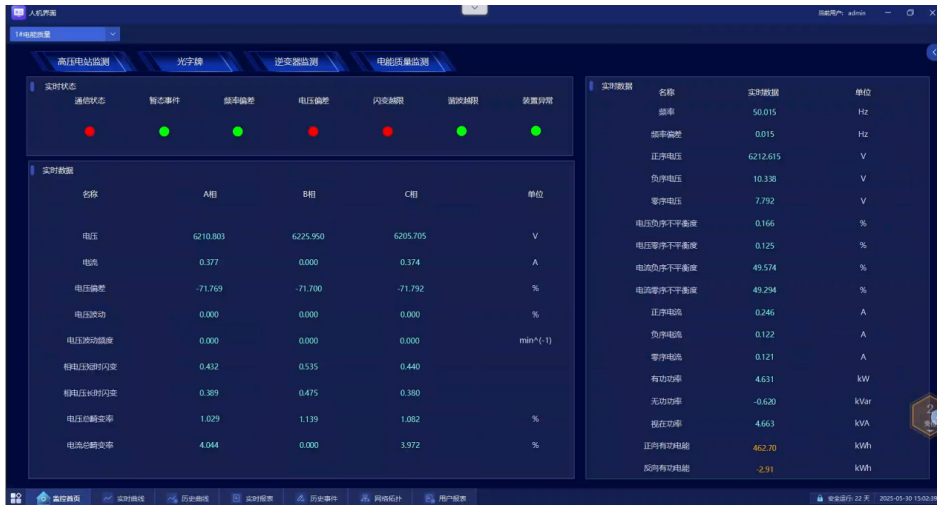Click the 装置异常 green status indicator

click(x=536, y=131)
